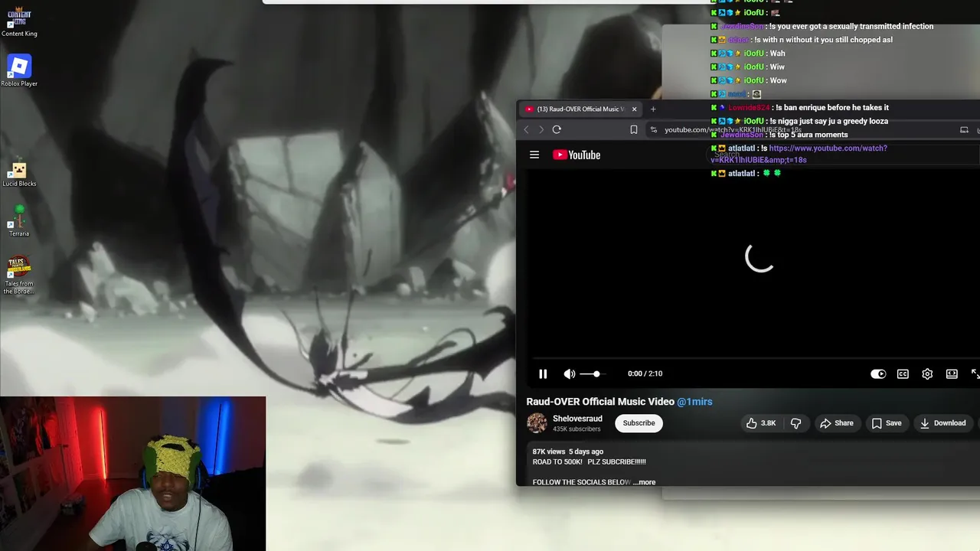Image resolution: width=980 pixels, height=551 pixels.
Task: Share the video
Action: pyautogui.click(x=836, y=423)
